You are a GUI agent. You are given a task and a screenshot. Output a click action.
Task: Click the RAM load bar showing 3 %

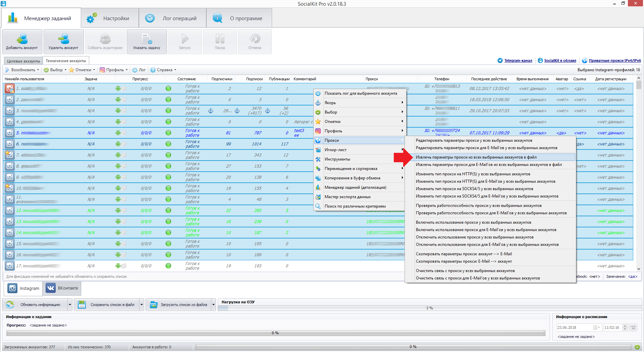(x=430, y=308)
